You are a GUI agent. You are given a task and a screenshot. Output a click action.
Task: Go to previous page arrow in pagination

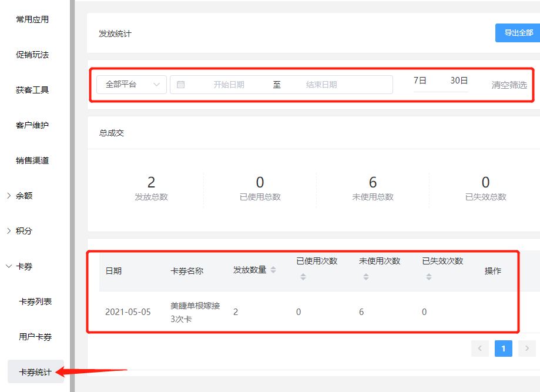(479, 349)
